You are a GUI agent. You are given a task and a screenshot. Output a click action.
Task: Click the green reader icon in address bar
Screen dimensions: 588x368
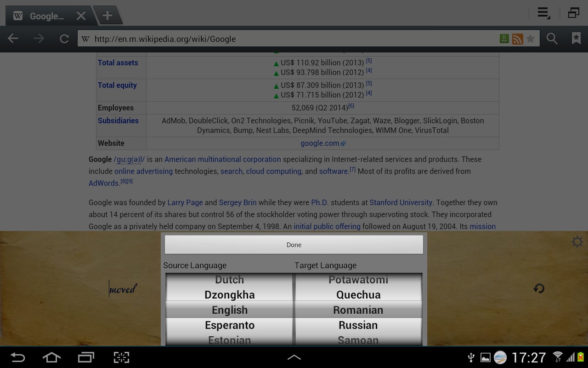(x=504, y=39)
